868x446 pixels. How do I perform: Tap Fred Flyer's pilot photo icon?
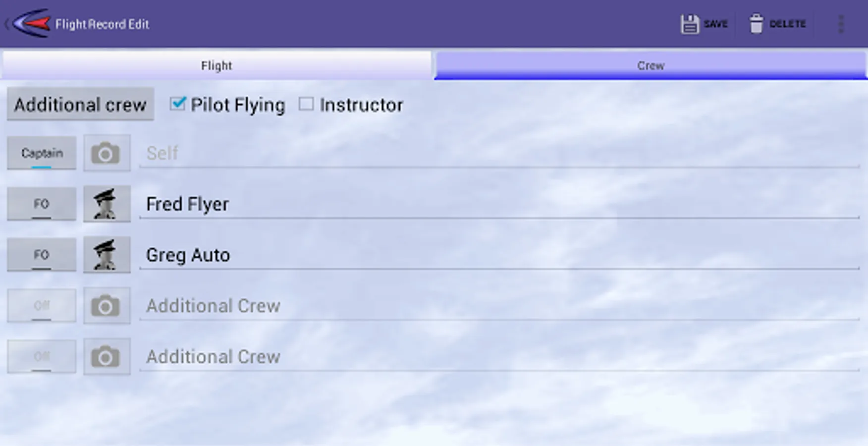click(x=107, y=204)
